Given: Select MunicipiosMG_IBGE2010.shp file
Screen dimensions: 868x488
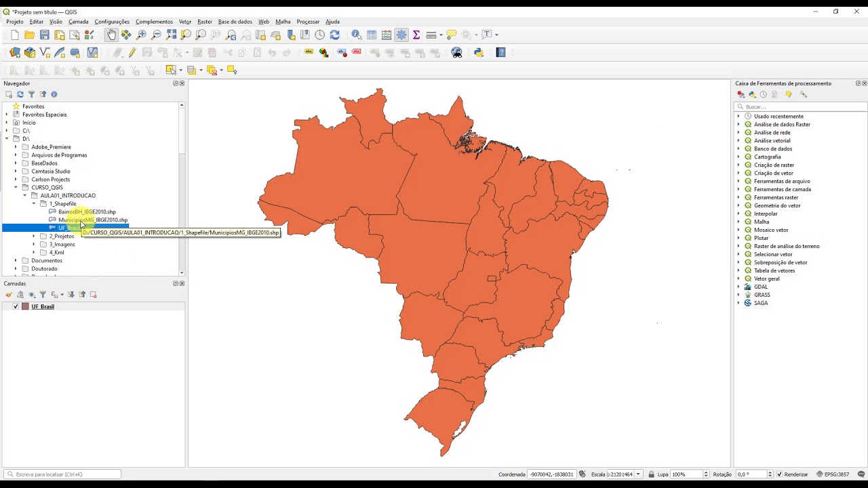Looking at the screenshot, I should (x=93, y=220).
